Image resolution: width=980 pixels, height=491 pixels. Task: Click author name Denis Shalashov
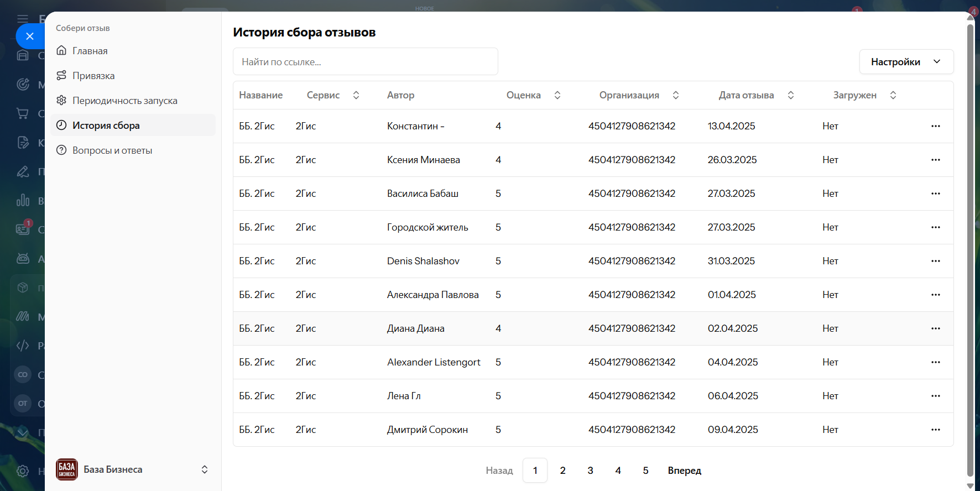[423, 261]
